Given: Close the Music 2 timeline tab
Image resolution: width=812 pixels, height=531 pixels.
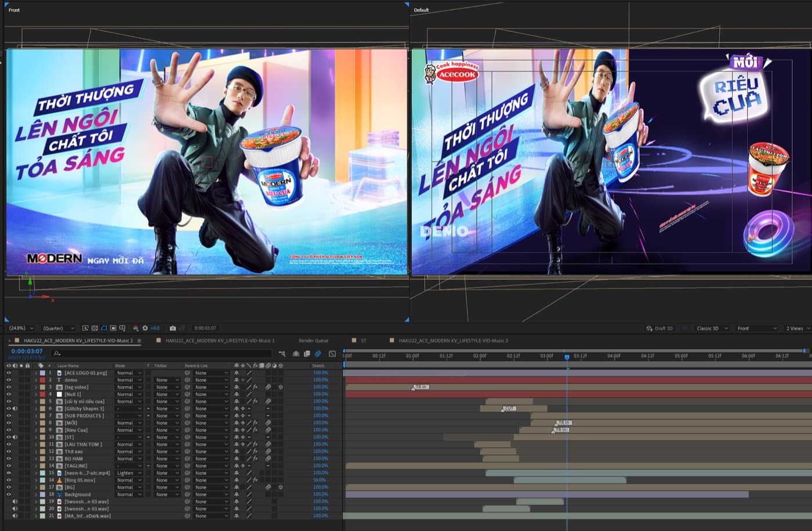Looking at the screenshot, I should pyautogui.click(x=9, y=341).
